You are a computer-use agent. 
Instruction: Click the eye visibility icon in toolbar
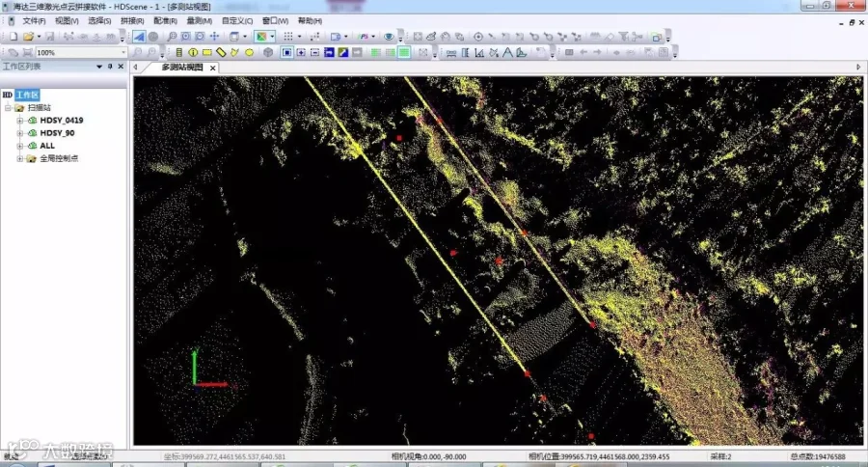coord(389,37)
